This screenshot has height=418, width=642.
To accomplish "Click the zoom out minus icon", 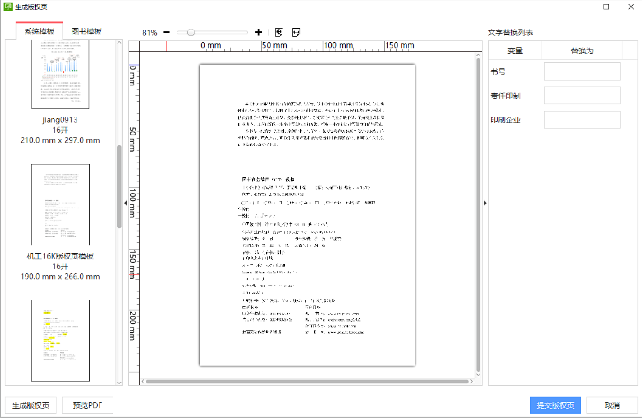I will click(x=166, y=33).
